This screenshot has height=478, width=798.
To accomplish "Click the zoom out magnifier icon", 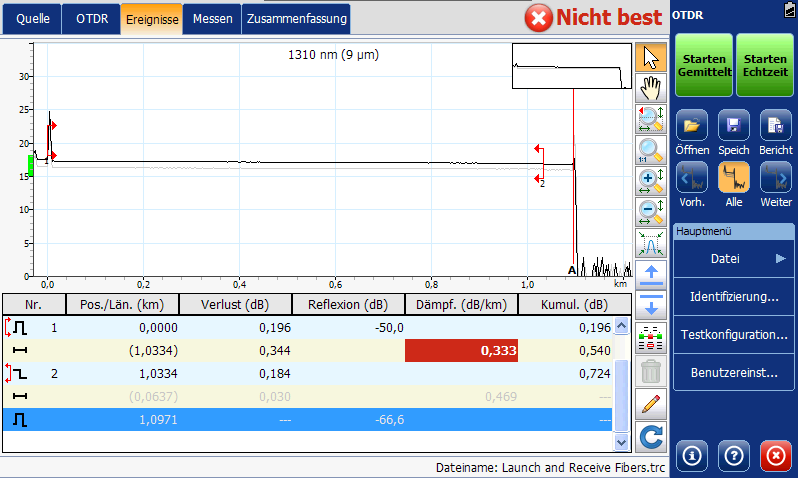I will click(x=651, y=212).
